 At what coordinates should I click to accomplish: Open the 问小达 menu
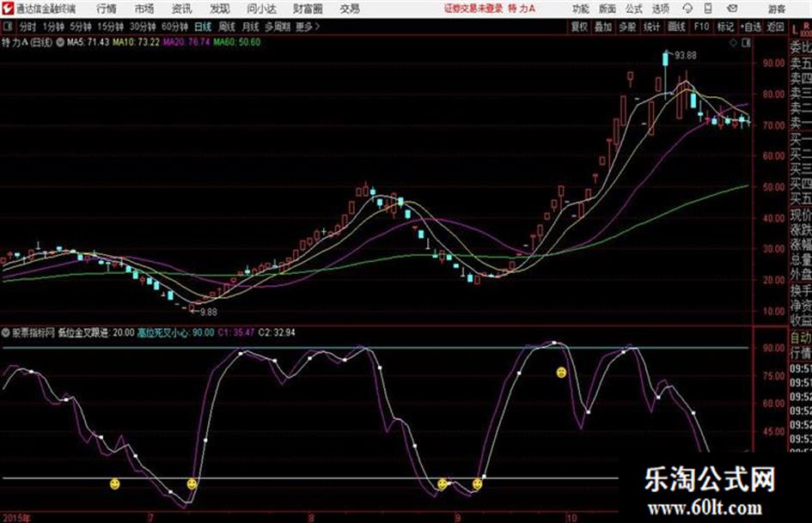261,9
